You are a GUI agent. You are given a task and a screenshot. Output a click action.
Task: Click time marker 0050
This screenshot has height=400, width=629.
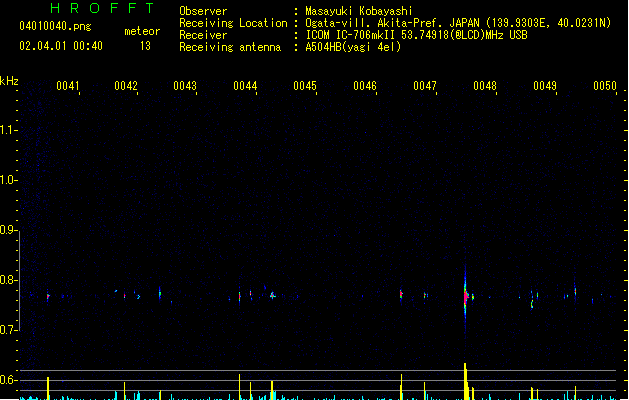coord(605,86)
